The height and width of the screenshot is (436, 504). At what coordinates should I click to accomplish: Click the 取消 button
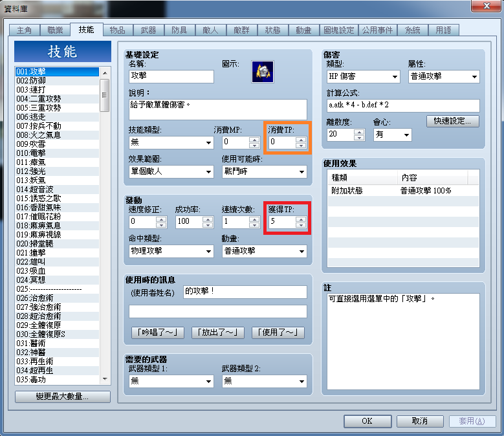click(420, 421)
